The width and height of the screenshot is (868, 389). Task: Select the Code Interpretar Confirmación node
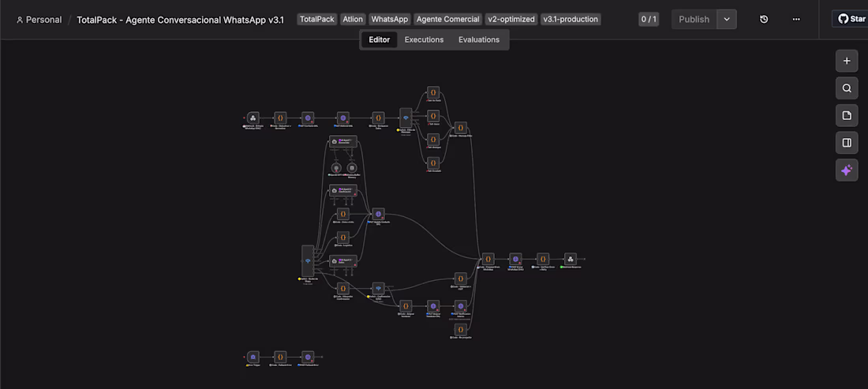343,288
